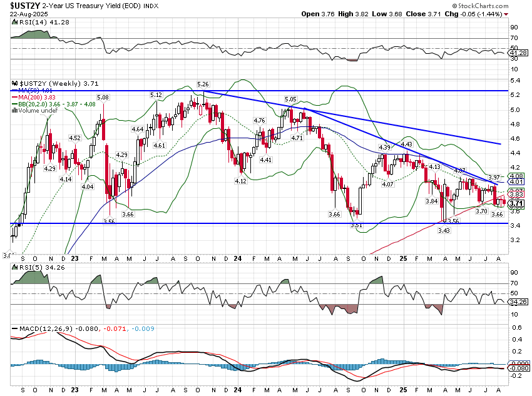Click the 3.97 high price label

494,177
